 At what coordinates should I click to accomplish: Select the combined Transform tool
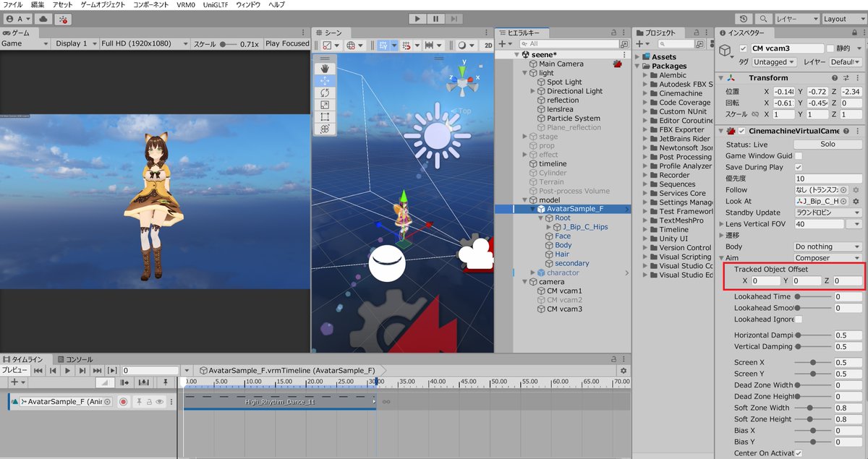coord(325,129)
